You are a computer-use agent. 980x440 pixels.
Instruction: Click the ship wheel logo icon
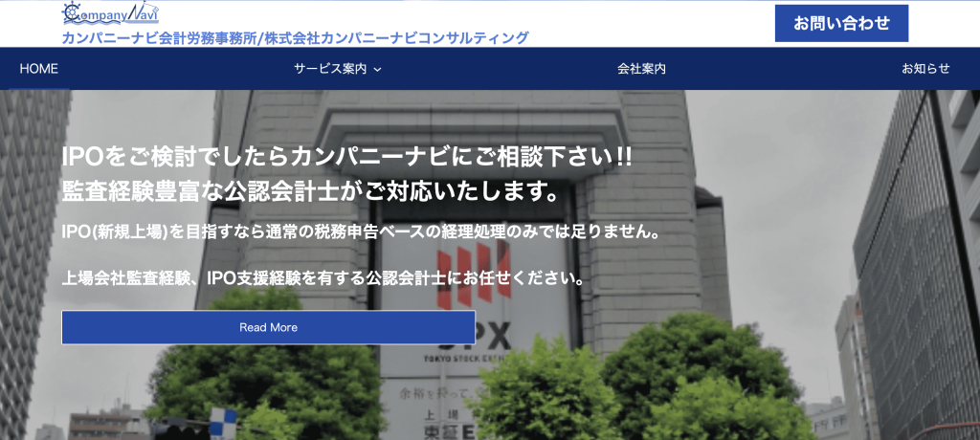click(72, 11)
